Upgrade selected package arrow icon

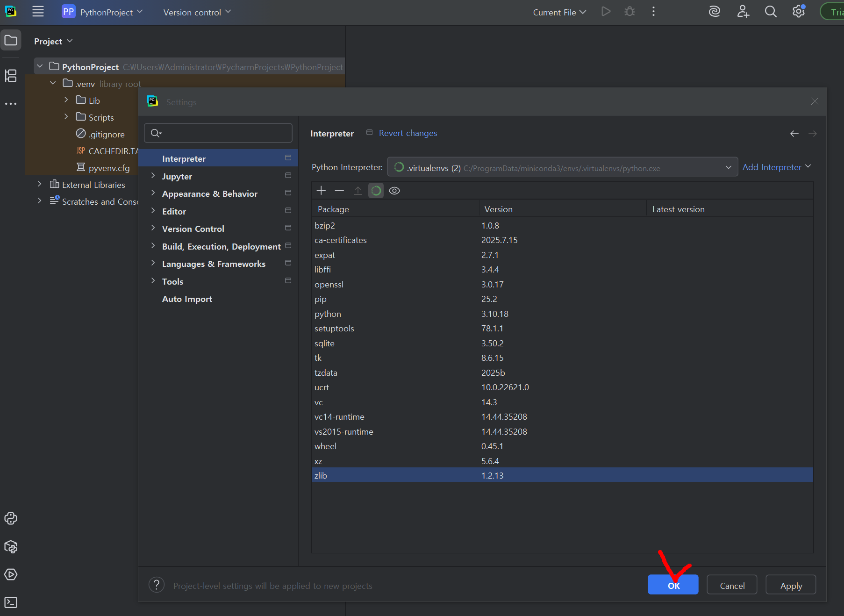pyautogui.click(x=358, y=191)
